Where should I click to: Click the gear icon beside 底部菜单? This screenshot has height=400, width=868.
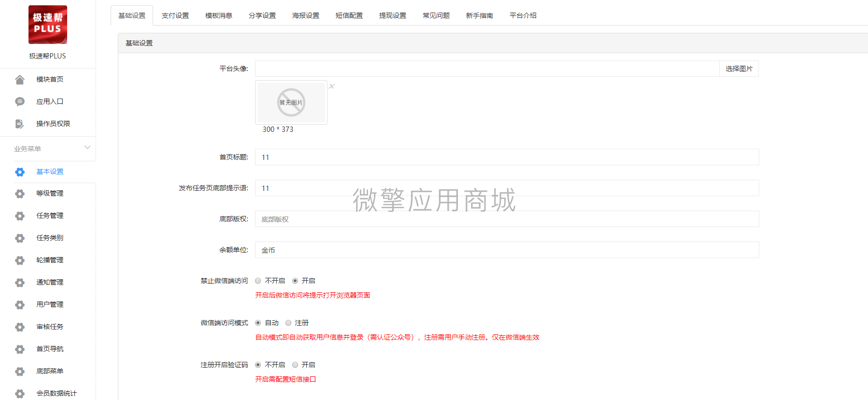(20, 371)
